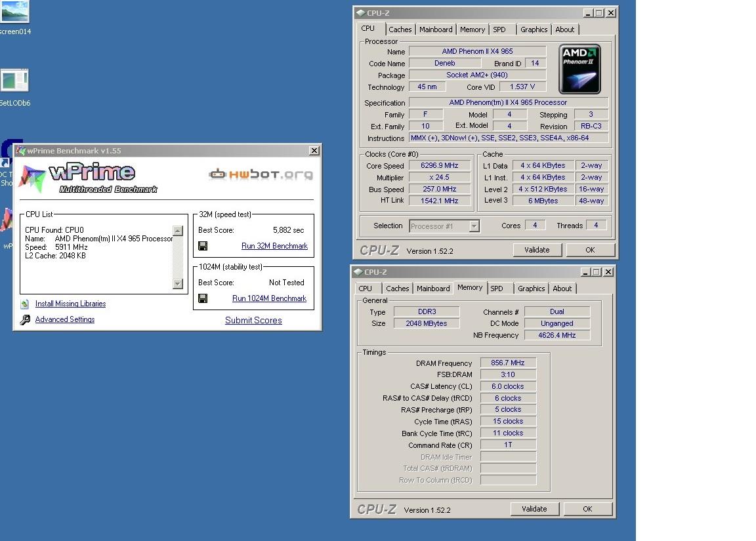Click the Core Speed value 6296.9 MHz
The height and width of the screenshot is (541, 756).
[439, 165]
